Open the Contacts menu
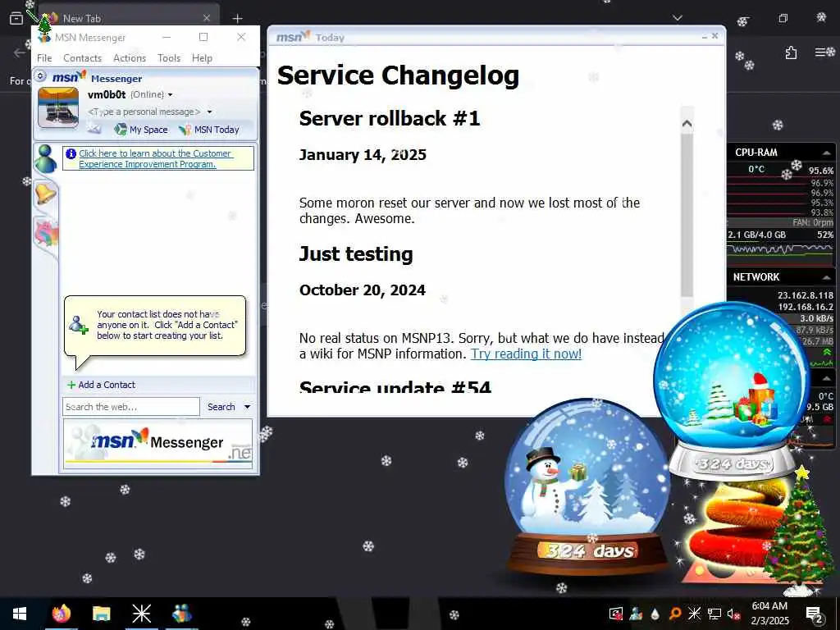 click(x=83, y=58)
